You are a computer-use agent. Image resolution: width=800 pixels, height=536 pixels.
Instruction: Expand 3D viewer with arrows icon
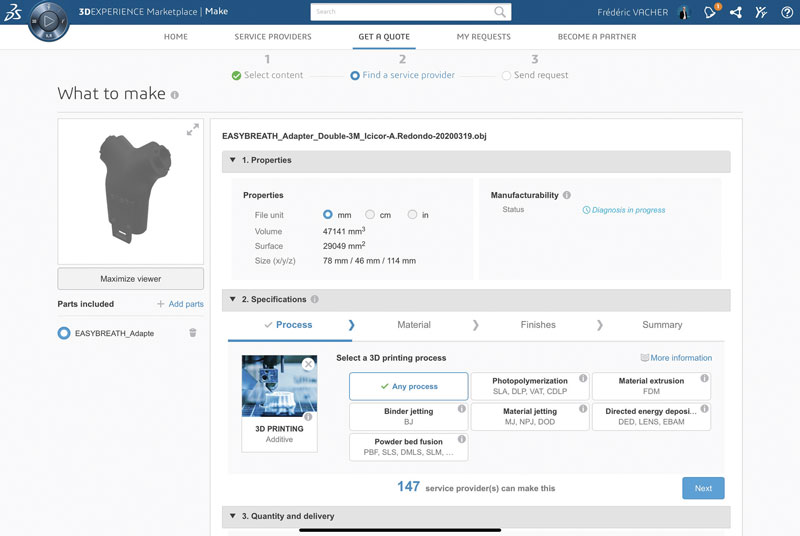(x=192, y=130)
